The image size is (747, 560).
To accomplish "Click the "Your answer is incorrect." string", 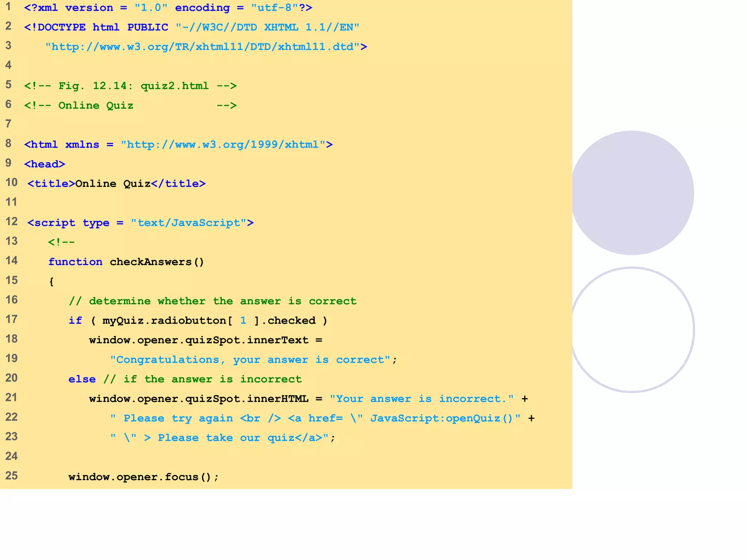I will [x=421, y=399].
